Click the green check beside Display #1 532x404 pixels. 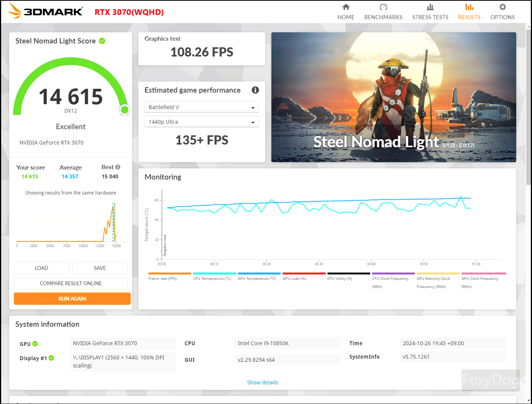point(52,358)
